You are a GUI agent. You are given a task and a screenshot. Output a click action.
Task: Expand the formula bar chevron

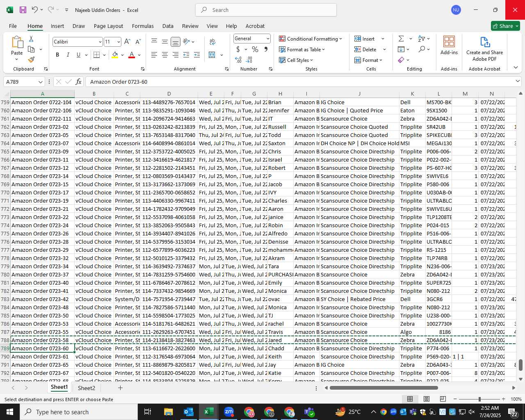[x=518, y=81]
